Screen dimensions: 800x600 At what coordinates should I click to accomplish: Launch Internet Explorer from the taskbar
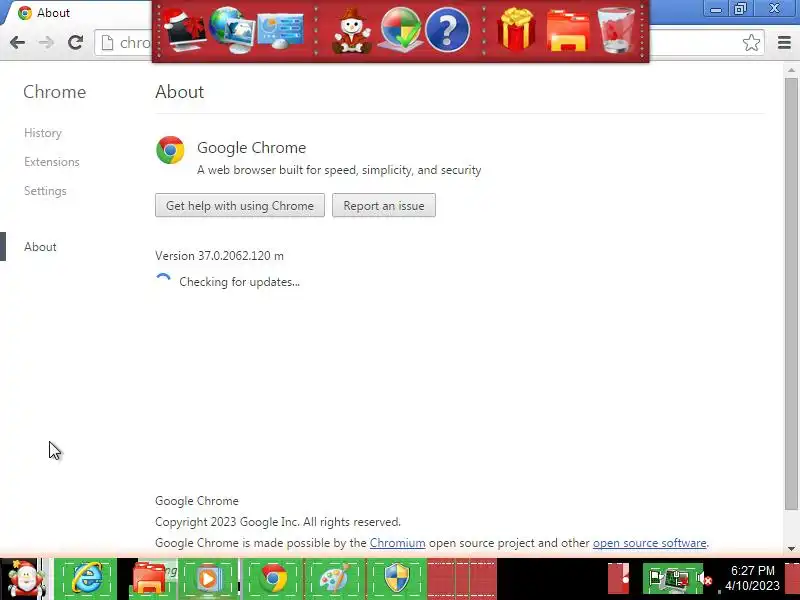[86, 579]
